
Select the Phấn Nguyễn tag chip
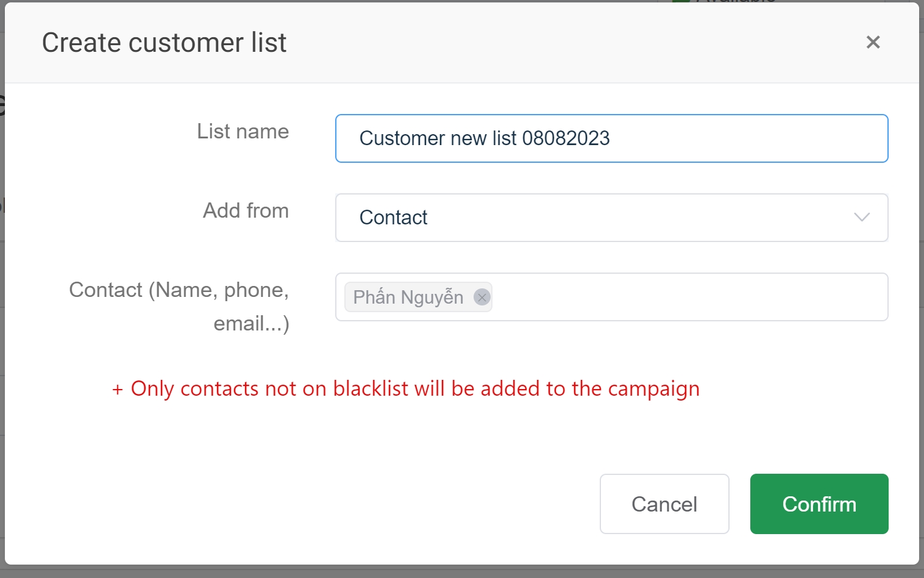click(x=408, y=297)
